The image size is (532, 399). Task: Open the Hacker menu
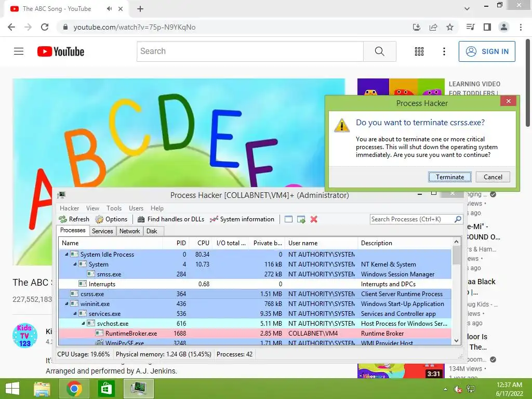tap(69, 208)
